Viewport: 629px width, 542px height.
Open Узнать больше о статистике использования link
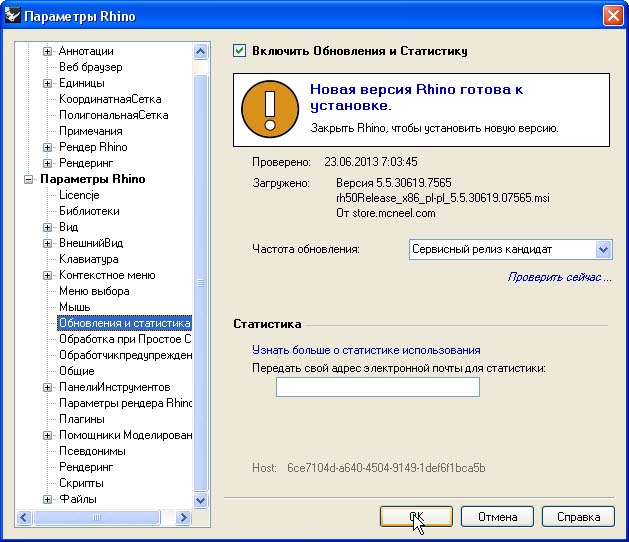click(366, 350)
